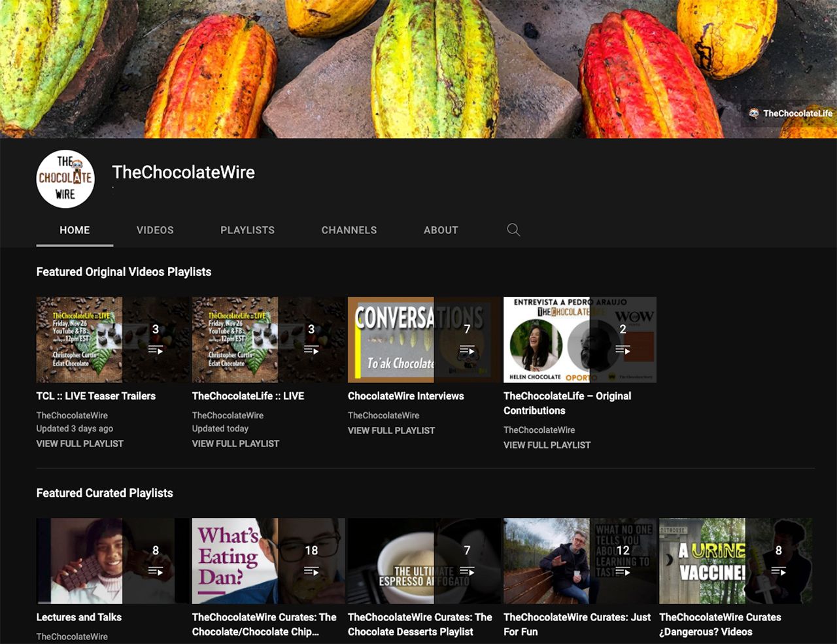Open ChocolateWire Interviews playlist title
The height and width of the screenshot is (644, 837).
[x=405, y=396]
